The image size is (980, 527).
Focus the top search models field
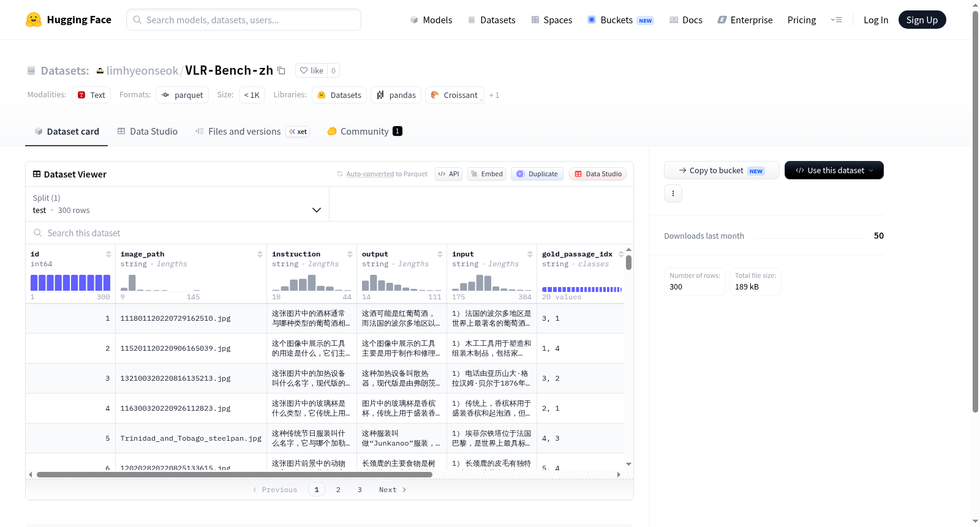coord(244,20)
